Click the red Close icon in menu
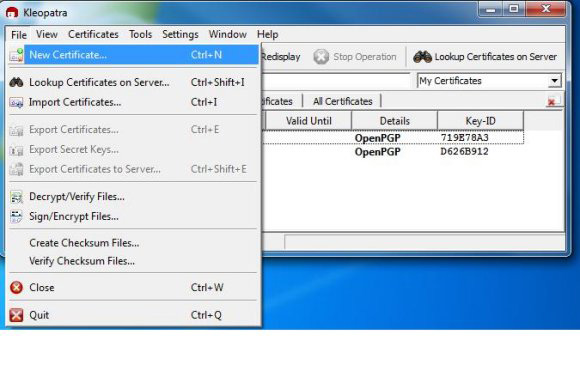 [16, 287]
